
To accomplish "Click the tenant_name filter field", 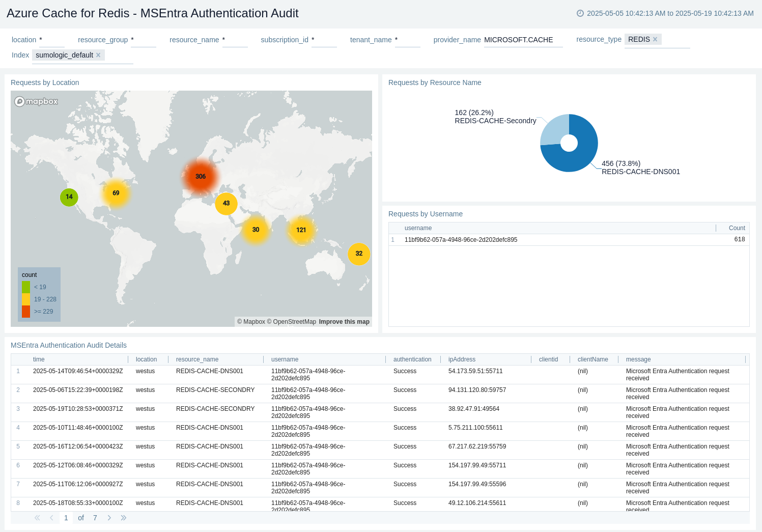I will [408, 40].
